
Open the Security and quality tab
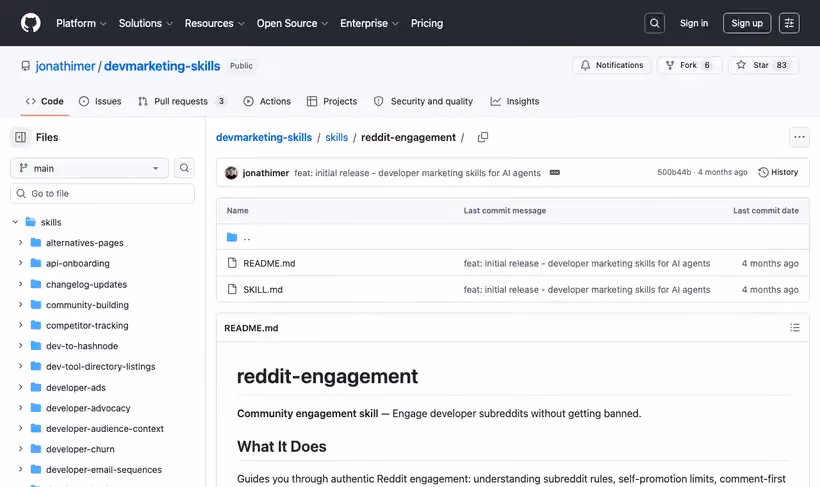point(423,101)
